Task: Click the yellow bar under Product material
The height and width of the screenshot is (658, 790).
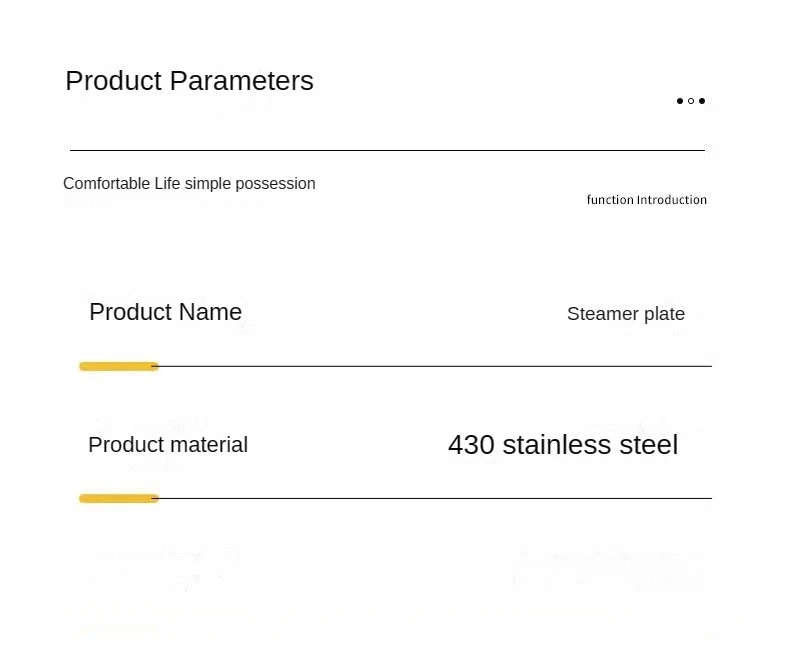Action: (x=118, y=499)
